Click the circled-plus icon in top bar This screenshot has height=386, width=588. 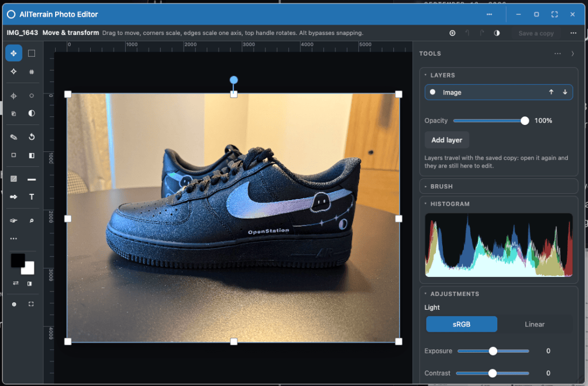[x=452, y=33]
